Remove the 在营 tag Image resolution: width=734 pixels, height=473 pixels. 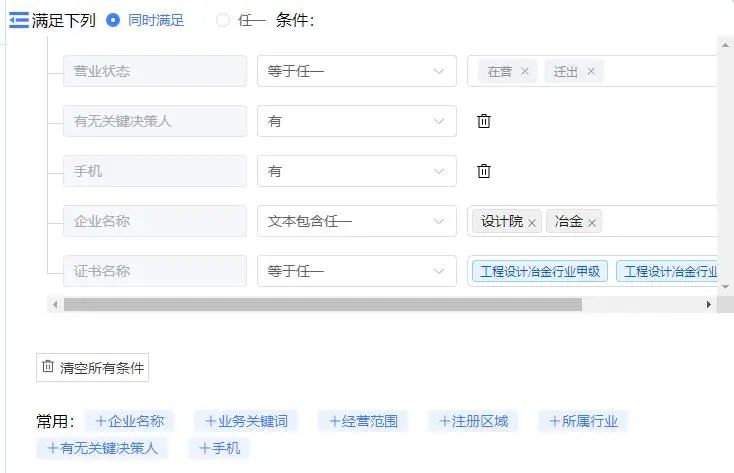(525, 71)
